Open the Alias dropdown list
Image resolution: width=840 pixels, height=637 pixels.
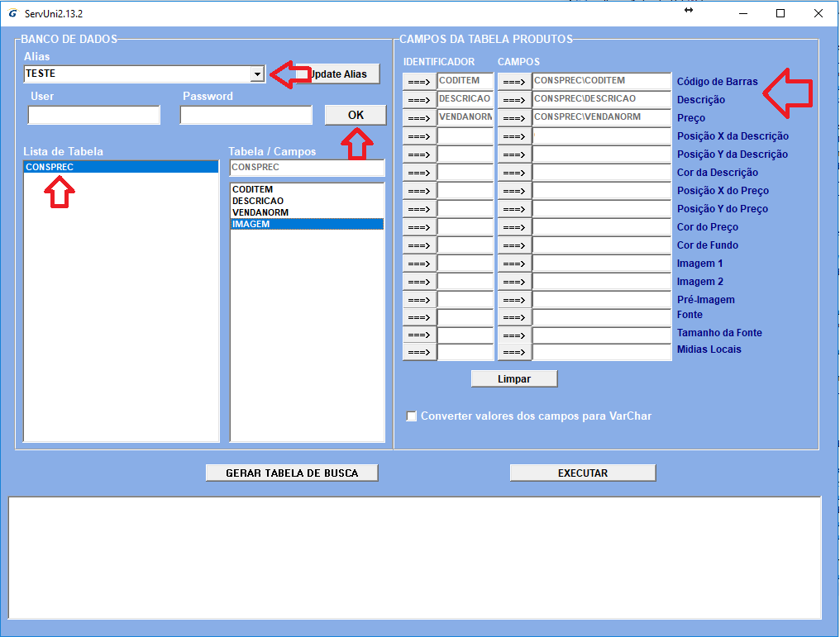(257, 74)
